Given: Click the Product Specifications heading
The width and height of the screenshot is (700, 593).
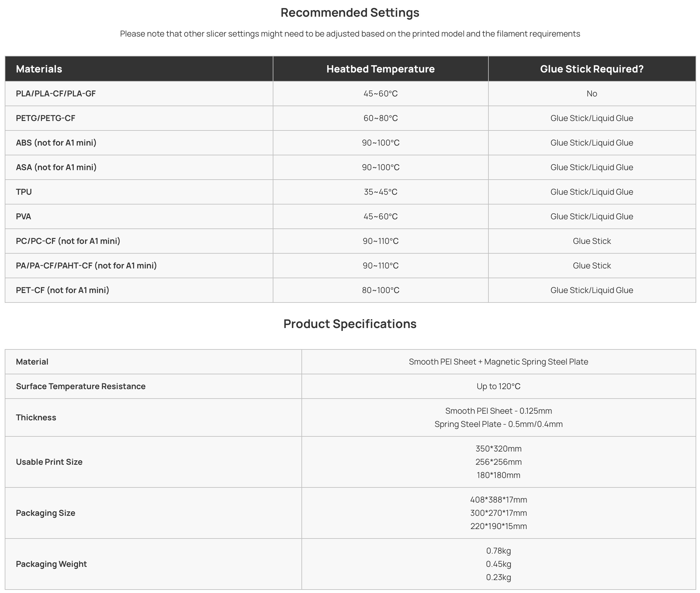Looking at the screenshot, I should point(350,324).
